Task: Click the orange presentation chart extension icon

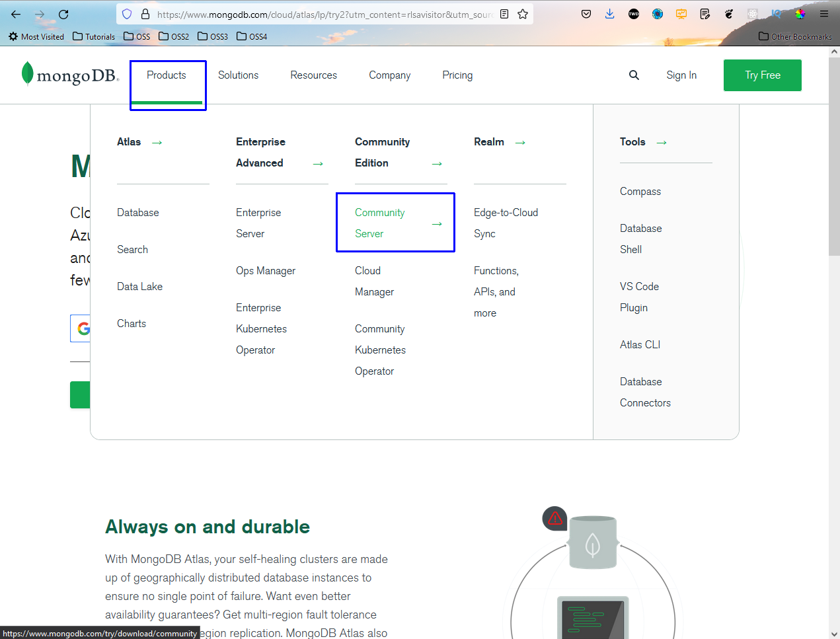Action: coord(681,14)
